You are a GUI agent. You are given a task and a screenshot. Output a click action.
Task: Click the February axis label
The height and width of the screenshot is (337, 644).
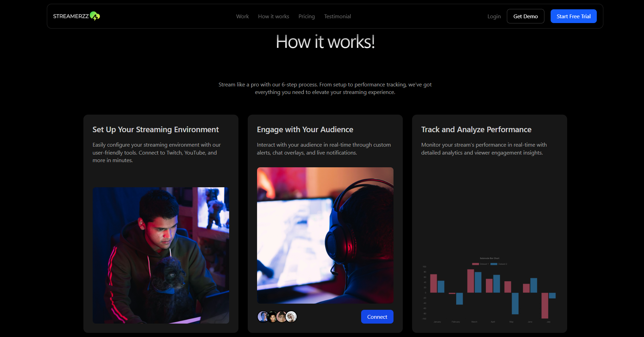456,322
